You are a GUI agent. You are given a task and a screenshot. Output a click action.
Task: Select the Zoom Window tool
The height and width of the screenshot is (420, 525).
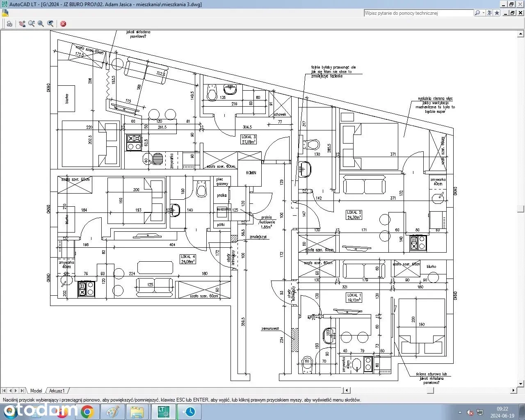point(41,24)
